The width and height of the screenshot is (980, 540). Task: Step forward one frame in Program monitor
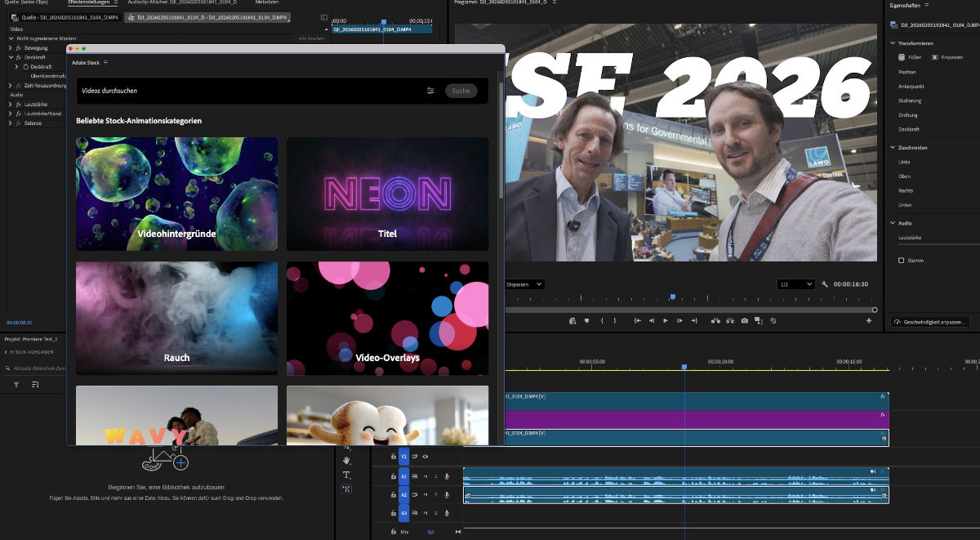679,321
